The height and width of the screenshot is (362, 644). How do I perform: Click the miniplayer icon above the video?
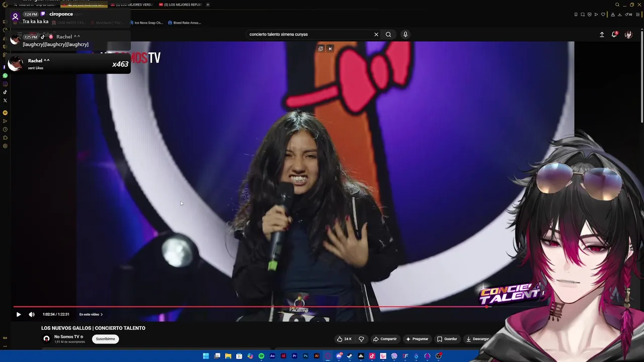320,49
